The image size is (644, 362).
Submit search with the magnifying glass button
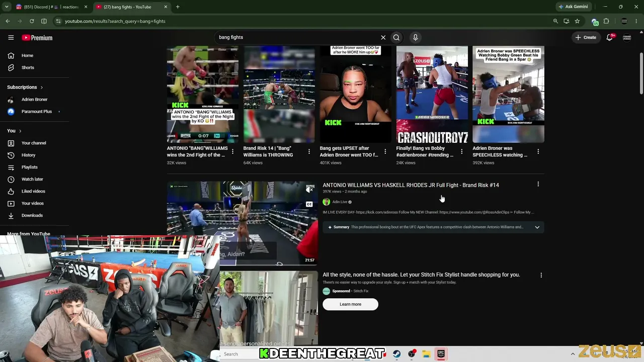click(396, 37)
